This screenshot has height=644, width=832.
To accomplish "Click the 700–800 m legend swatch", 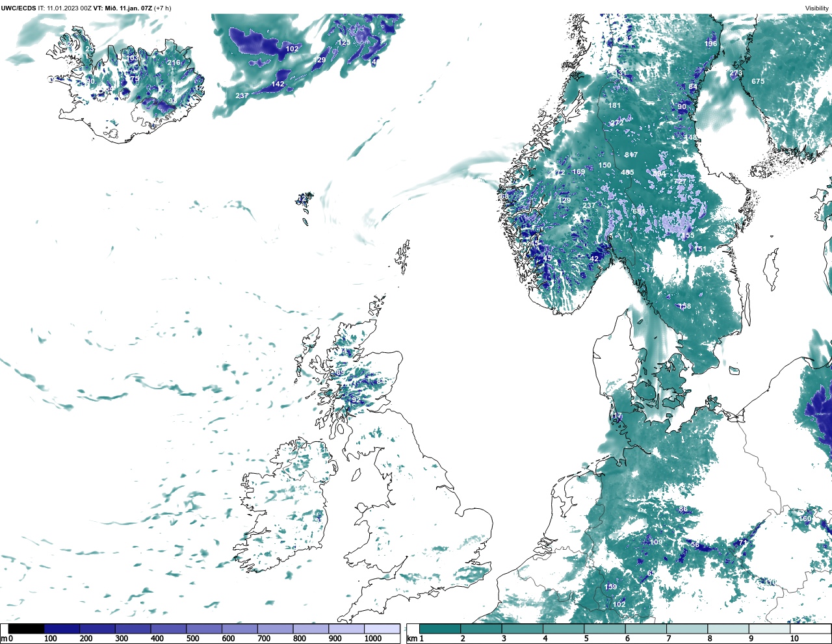I will click(x=275, y=628).
